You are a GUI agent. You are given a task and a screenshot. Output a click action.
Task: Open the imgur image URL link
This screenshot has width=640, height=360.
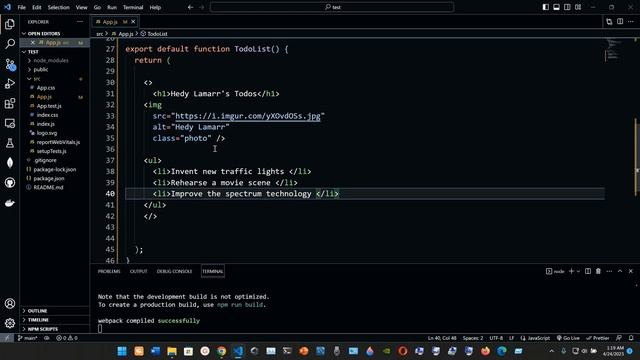[248, 116]
